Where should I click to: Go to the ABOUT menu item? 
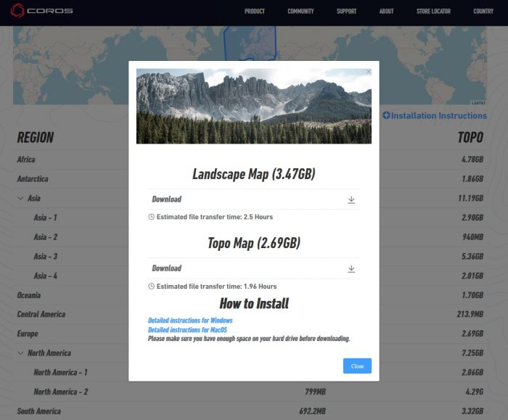point(386,12)
